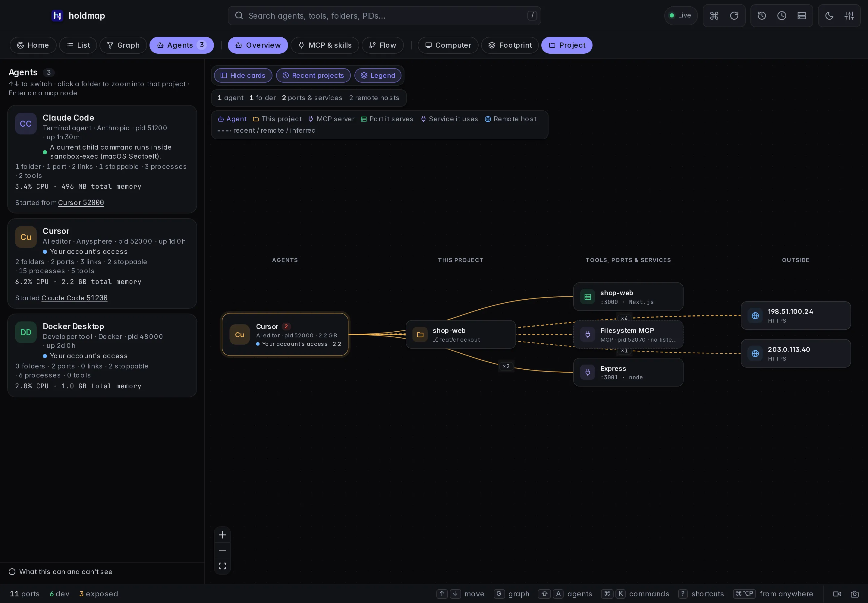
Task: Select the Claude Code agent card
Action: click(x=102, y=159)
